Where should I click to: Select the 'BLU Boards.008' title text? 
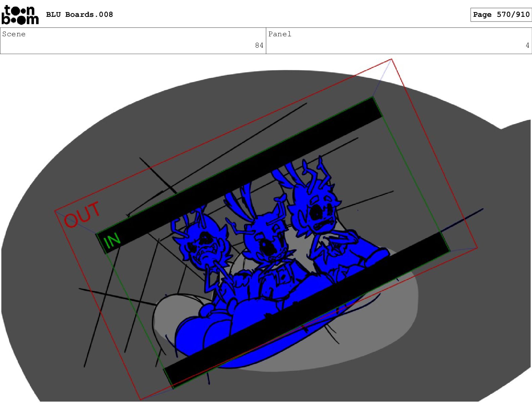(79, 14)
